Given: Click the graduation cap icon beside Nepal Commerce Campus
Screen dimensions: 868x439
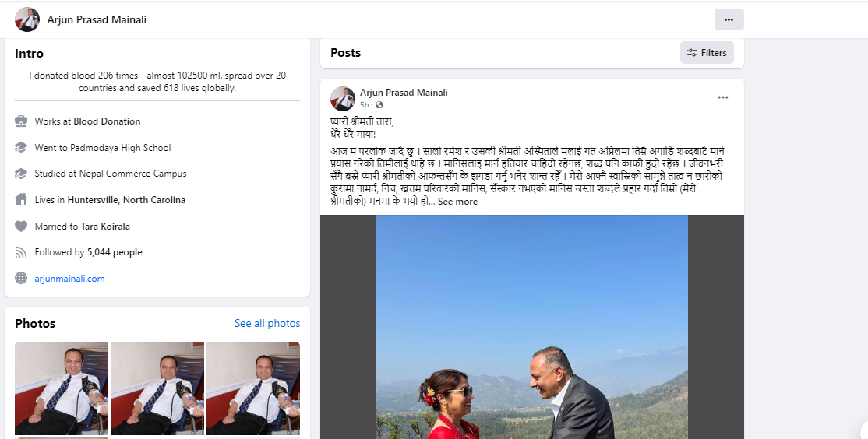Looking at the screenshot, I should pos(21,174).
